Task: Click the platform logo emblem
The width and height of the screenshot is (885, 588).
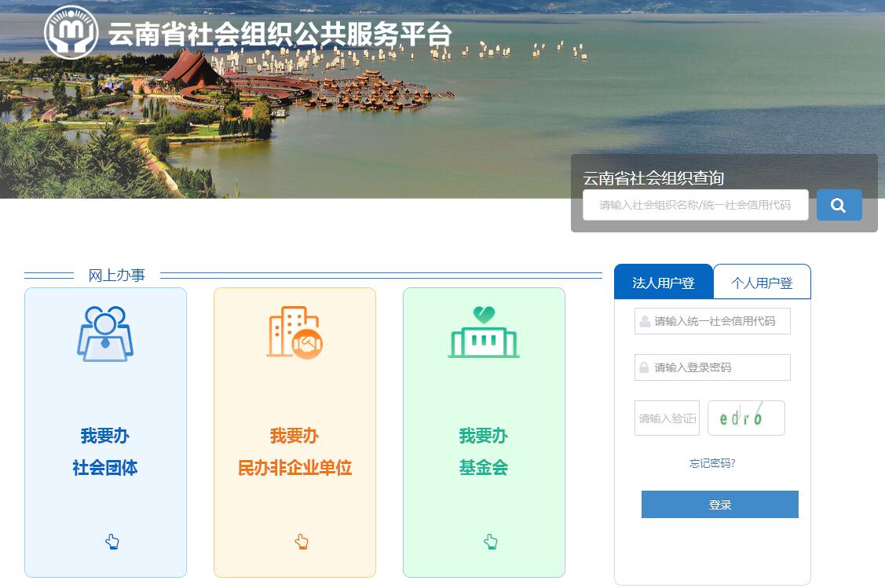Action: (71, 32)
